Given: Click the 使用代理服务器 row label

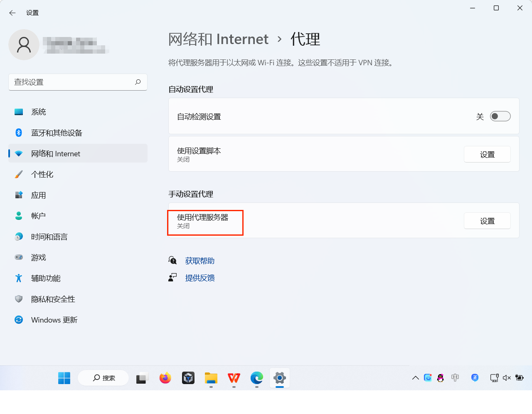Looking at the screenshot, I should 203,217.
